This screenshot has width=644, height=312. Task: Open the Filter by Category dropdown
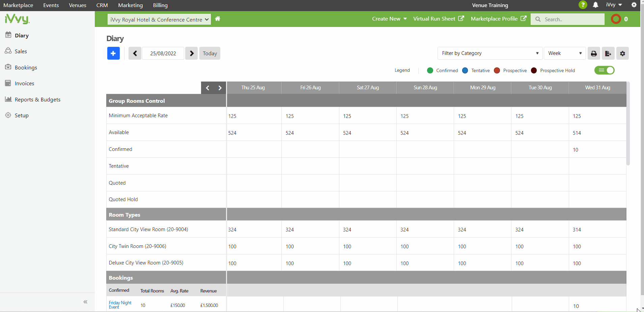490,53
